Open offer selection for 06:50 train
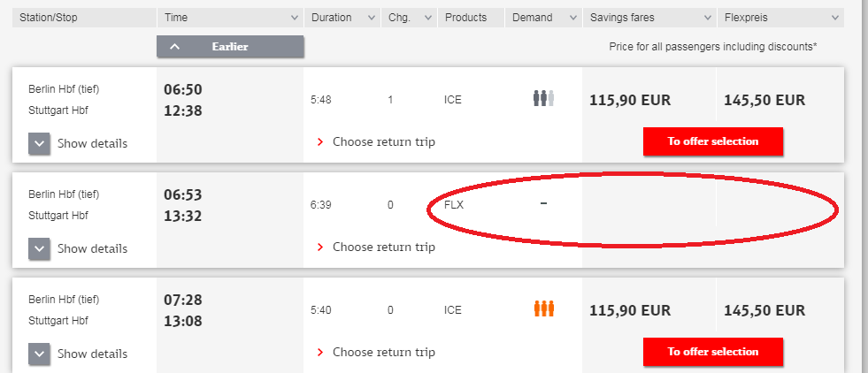868x373 pixels. (713, 141)
